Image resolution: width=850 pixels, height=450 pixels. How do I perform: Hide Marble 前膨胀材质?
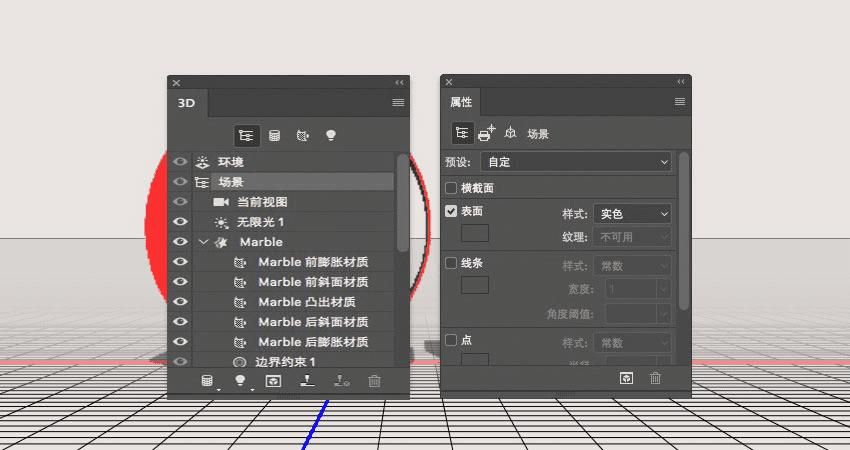point(180,262)
